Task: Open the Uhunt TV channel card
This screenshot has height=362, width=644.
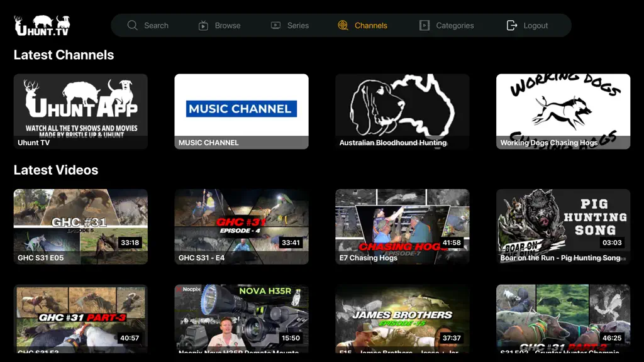Action: [x=80, y=111]
